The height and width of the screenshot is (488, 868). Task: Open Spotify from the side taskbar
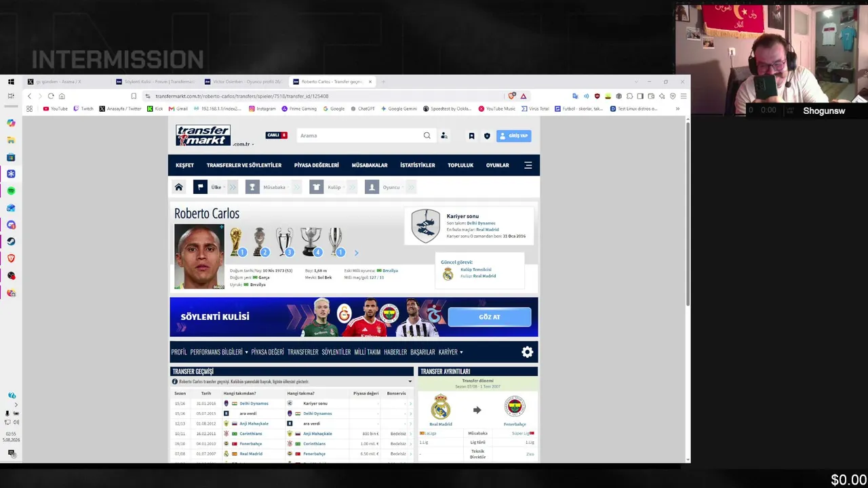coord(11,191)
